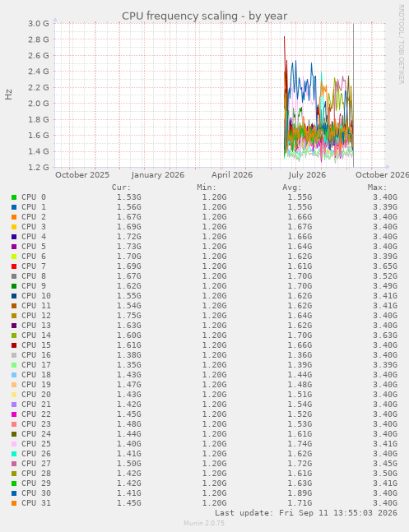The width and height of the screenshot is (409, 532).
Task: Click the CPU 2 orange legend swatch
Action: 14,217
